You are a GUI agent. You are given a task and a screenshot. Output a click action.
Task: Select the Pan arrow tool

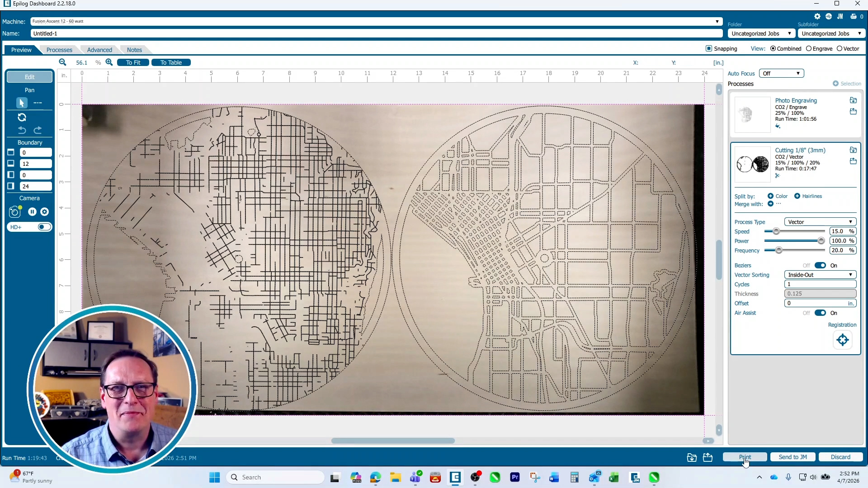pyautogui.click(x=21, y=103)
